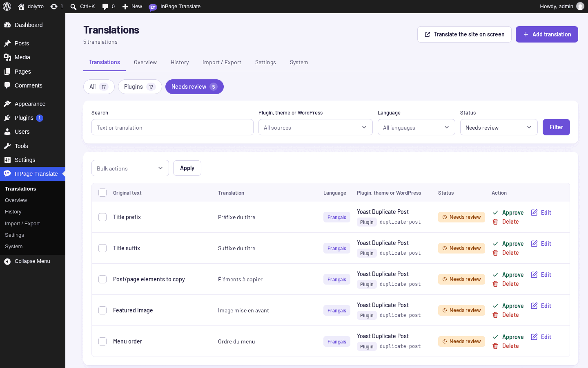The height and width of the screenshot is (368, 588).
Task: Click the Filter button
Action: click(x=556, y=127)
